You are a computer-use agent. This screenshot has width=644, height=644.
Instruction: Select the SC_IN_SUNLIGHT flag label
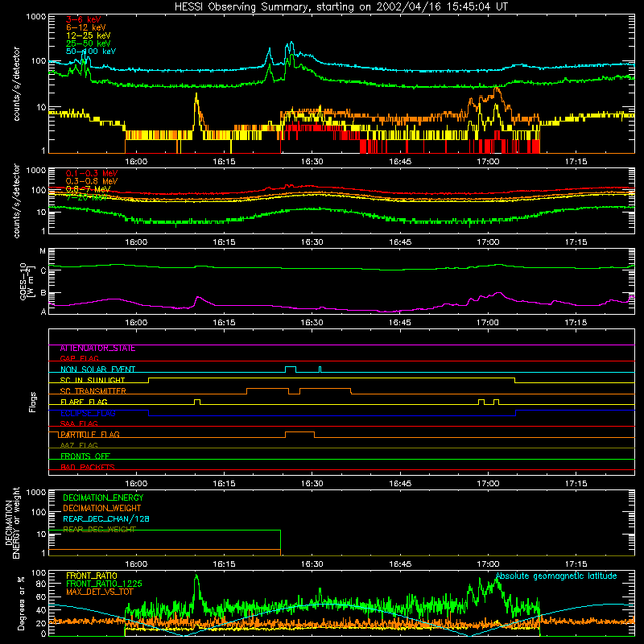[92, 380]
